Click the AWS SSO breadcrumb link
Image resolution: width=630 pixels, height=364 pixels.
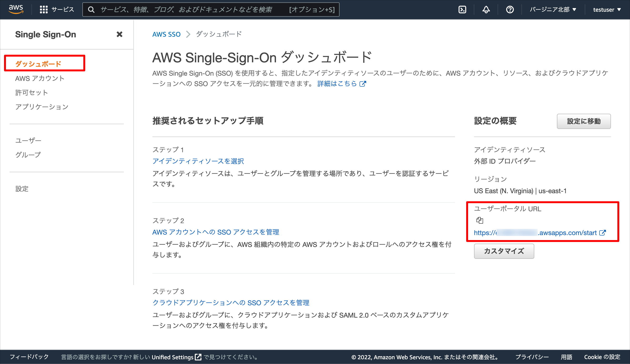(166, 34)
